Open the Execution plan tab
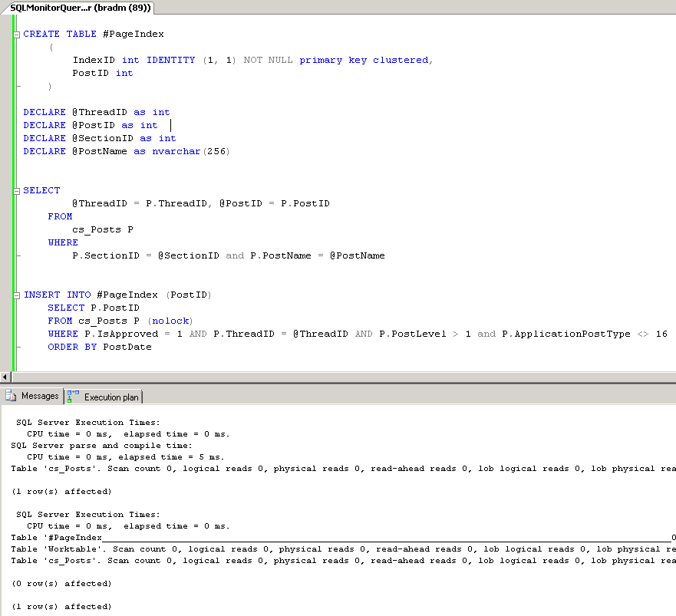The height and width of the screenshot is (616, 676). pyautogui.click(x=104, y=397)
